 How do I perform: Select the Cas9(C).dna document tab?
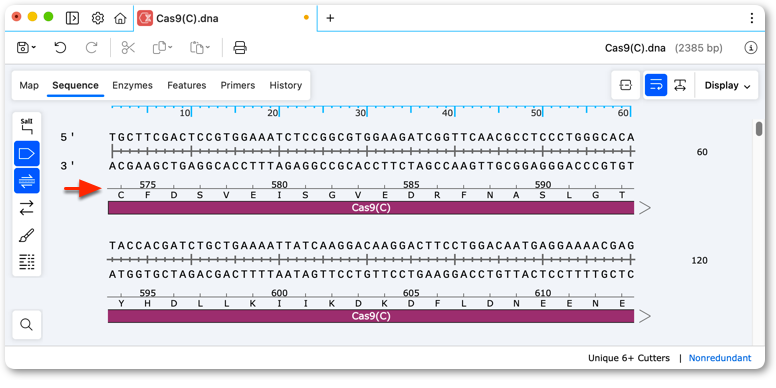[x=225, y=18]
